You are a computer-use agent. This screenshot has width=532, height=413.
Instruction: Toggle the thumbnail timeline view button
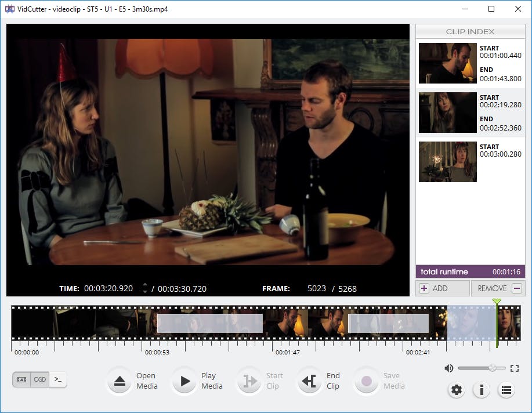pos(21,379)
